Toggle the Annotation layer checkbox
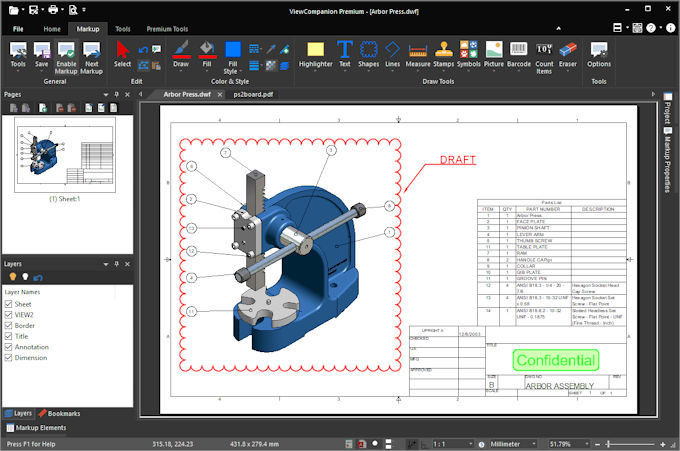The width and height of the screenshot is (680, 451). pos(9,346)
